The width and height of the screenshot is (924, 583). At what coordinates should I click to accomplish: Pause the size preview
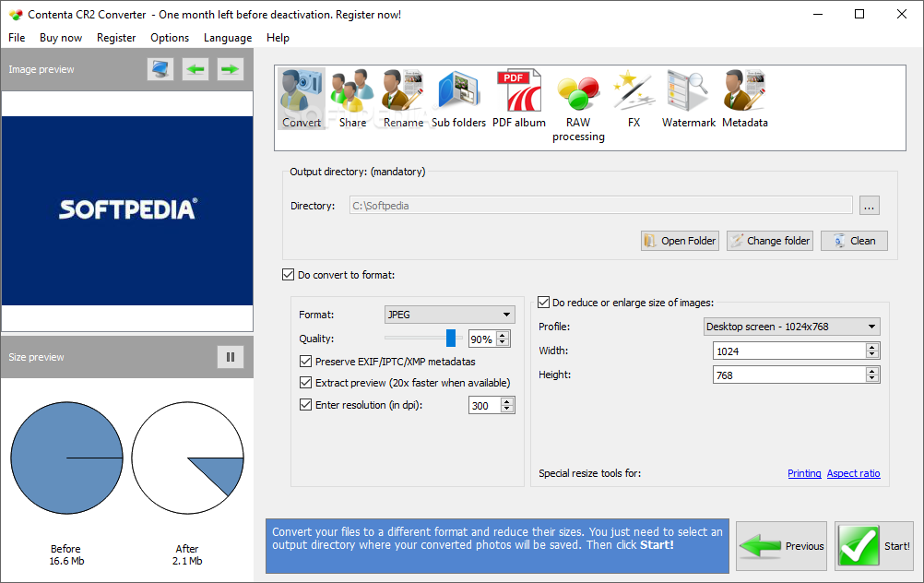pos(231,357)
